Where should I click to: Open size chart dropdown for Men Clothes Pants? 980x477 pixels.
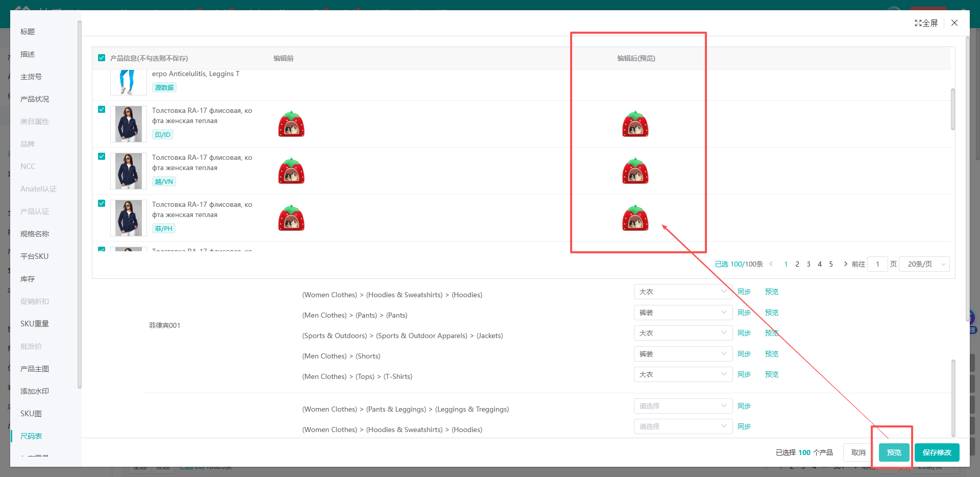tap(683, 313)
